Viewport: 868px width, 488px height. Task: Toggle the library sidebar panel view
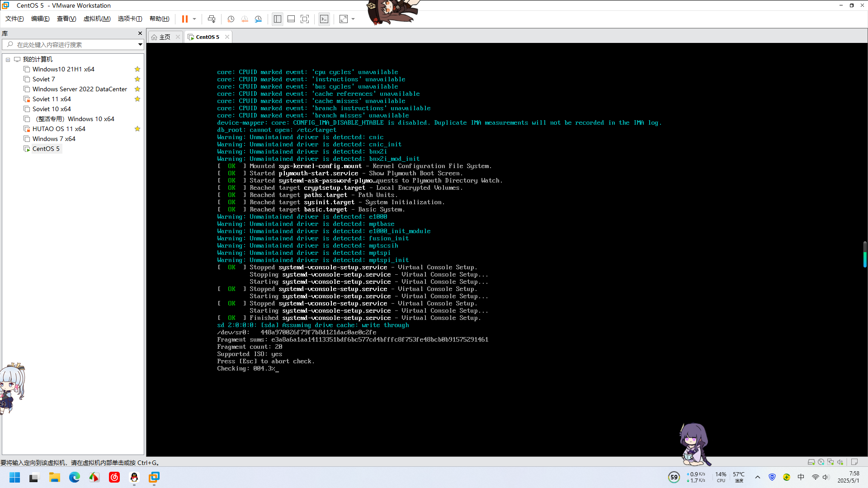278,19
